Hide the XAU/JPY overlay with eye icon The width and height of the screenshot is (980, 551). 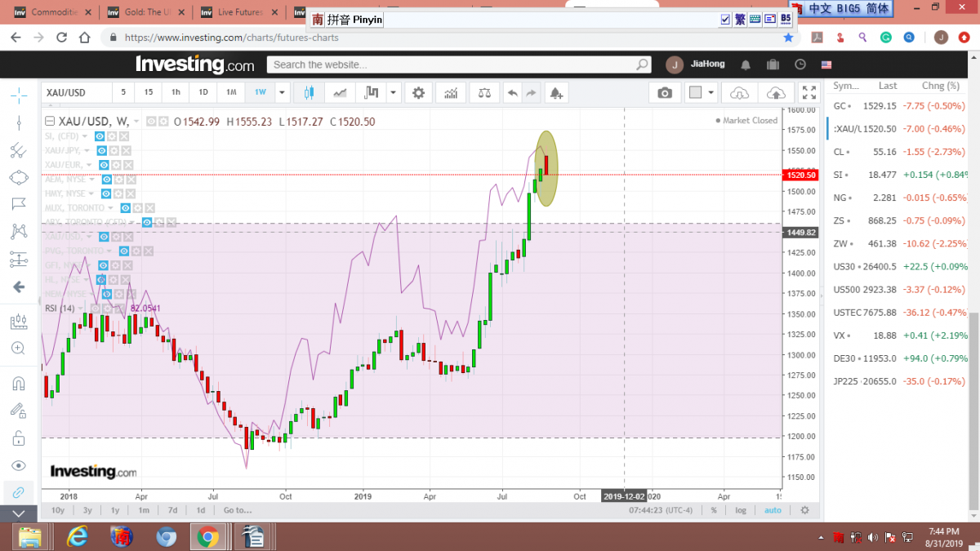pyautogui.click(x=103, y=150)
